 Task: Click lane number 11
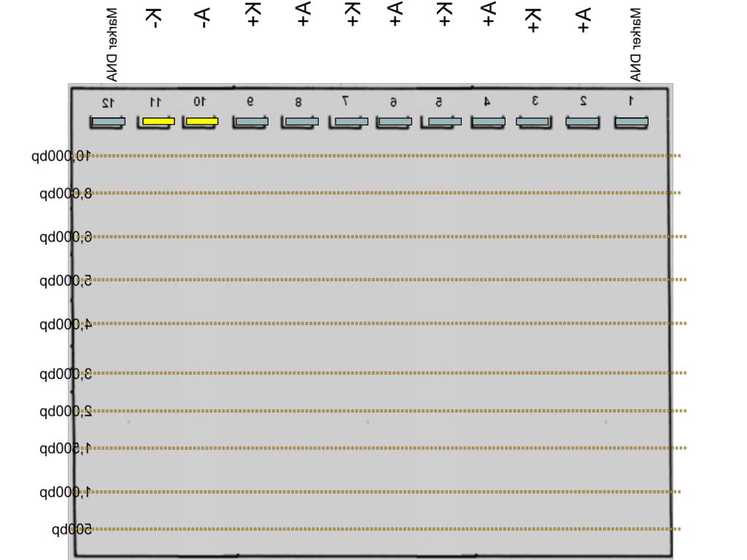(156, 102)
